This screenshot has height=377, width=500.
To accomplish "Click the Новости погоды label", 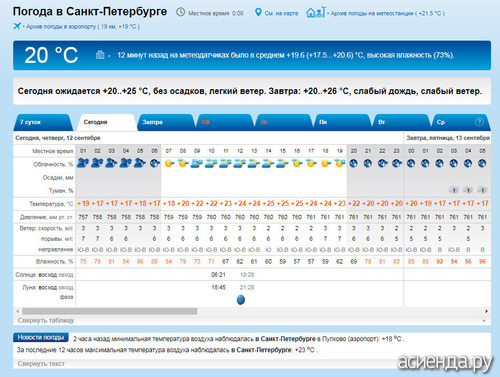I will 41,337.
